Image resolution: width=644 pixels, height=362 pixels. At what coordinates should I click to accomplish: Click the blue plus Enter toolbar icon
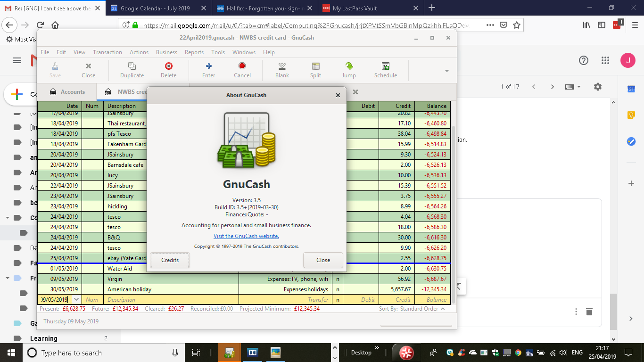coord(209,66)
